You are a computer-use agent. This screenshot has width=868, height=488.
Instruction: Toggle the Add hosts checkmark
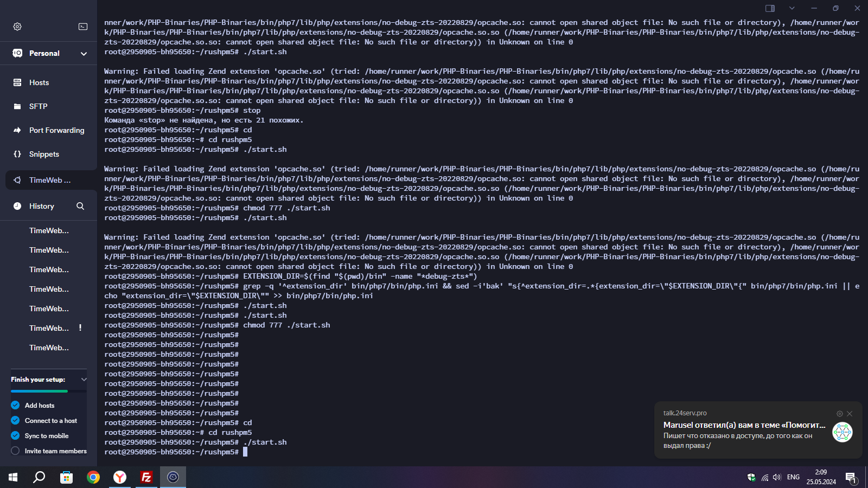(x=15, y=405)
